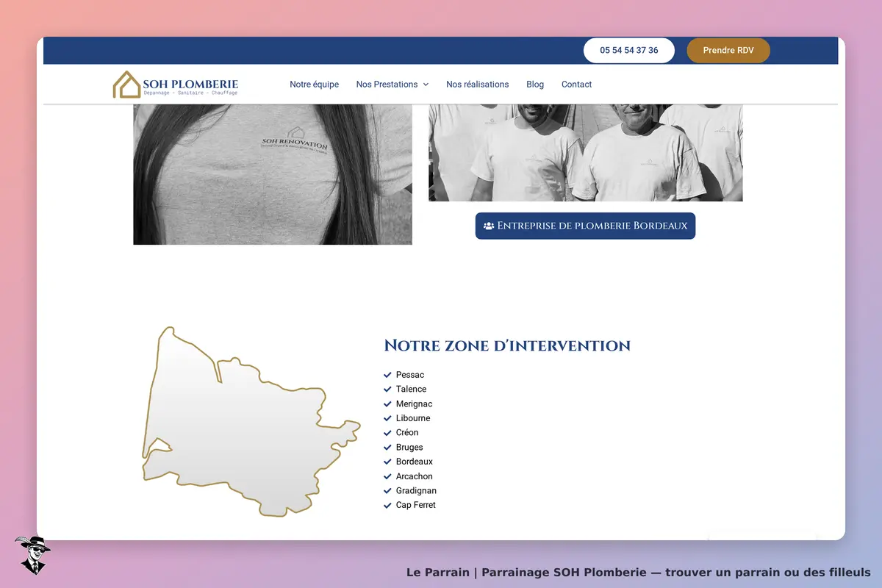Open the Contact menu item

[x=577, y=85]
